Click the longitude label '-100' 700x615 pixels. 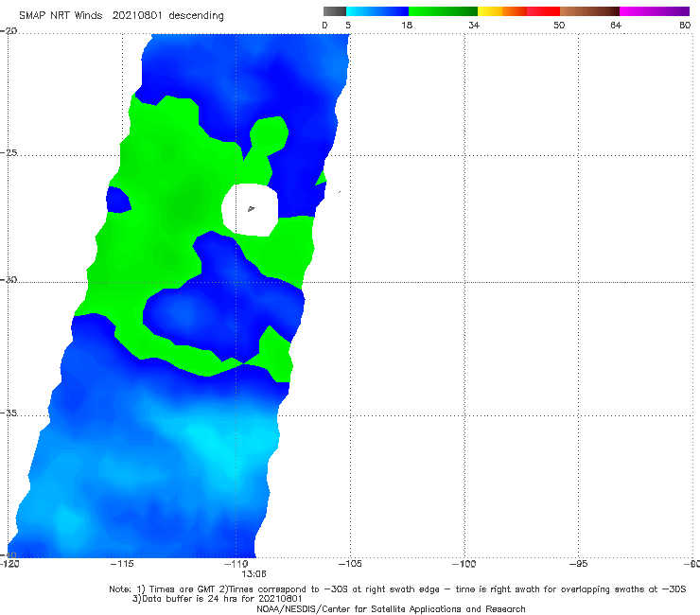tap(464, 564)
